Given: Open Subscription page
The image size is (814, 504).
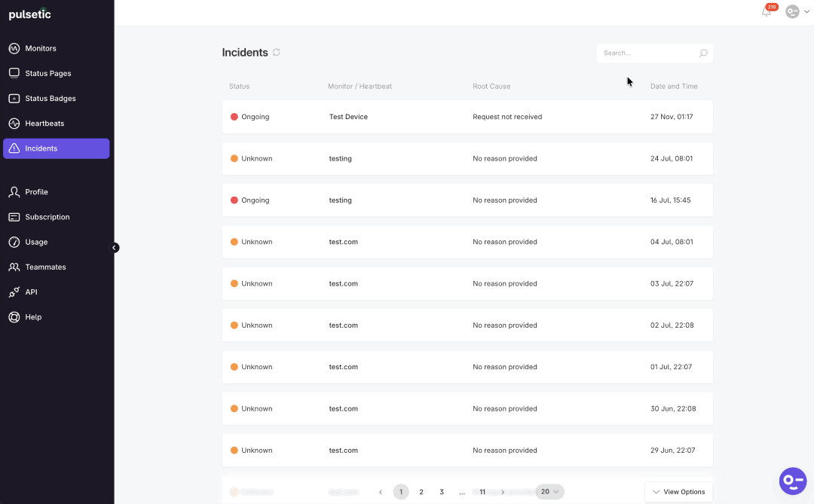Looking at the screenshot, I should (x=47, y=217).
